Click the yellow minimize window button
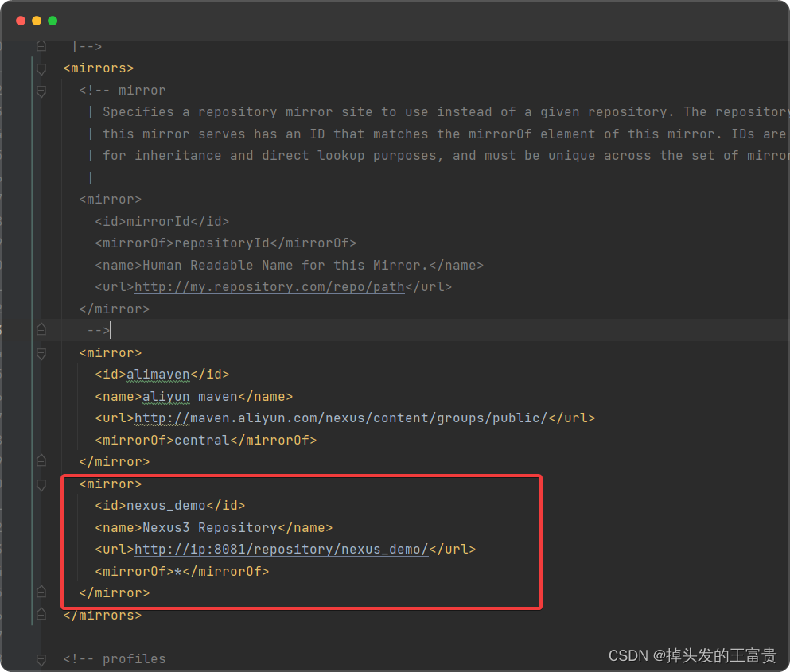790x672 pixels. coord(37,21)
